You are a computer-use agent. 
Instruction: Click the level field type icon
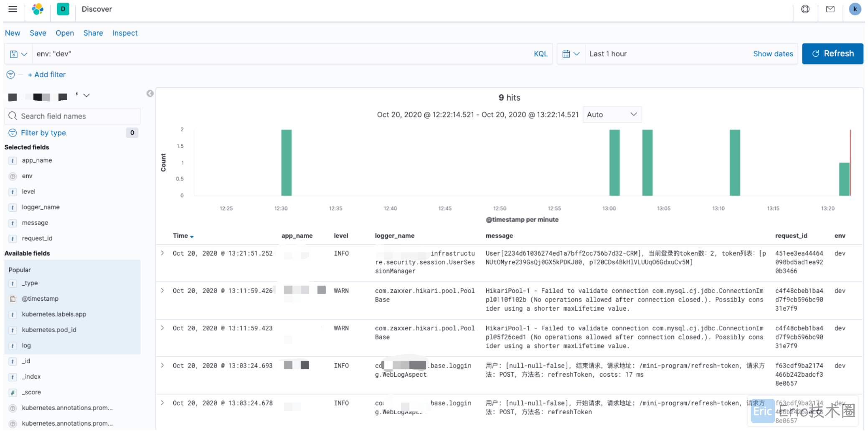(x=13, y=192)
